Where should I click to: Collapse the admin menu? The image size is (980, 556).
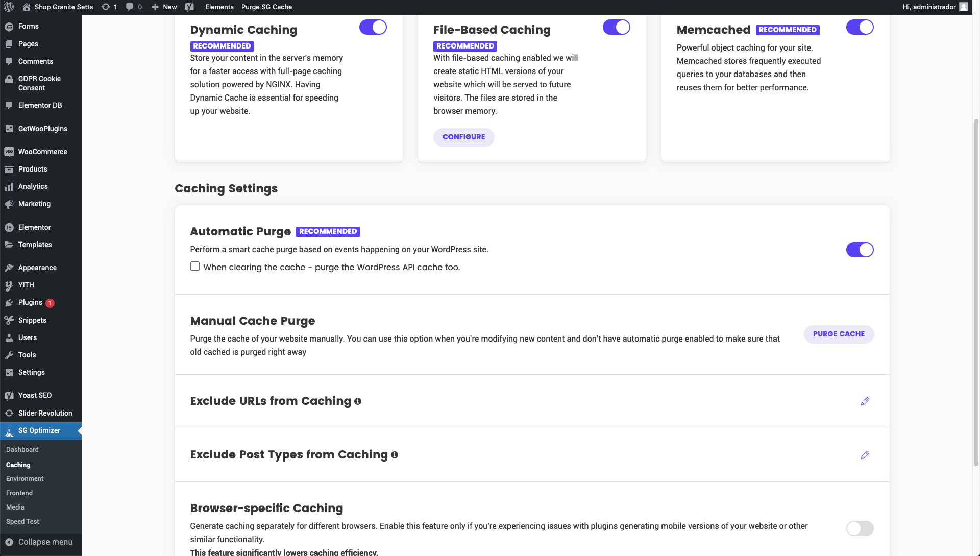[x=41, y=542]
